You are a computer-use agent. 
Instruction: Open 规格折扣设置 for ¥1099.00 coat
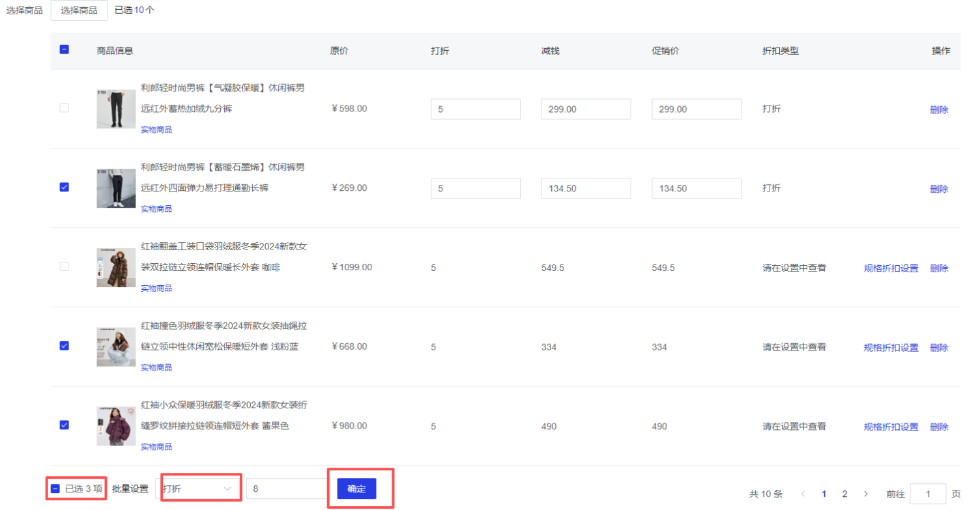tap(891, 268)
